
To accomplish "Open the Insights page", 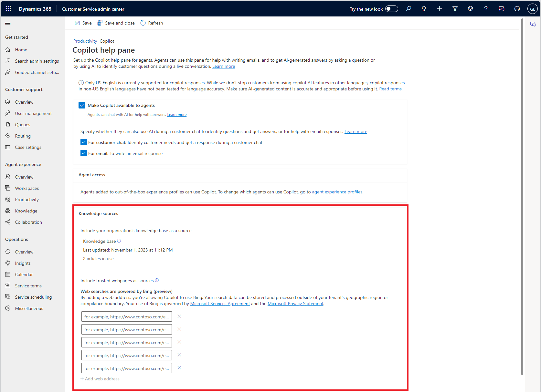I will coord(22,263).
